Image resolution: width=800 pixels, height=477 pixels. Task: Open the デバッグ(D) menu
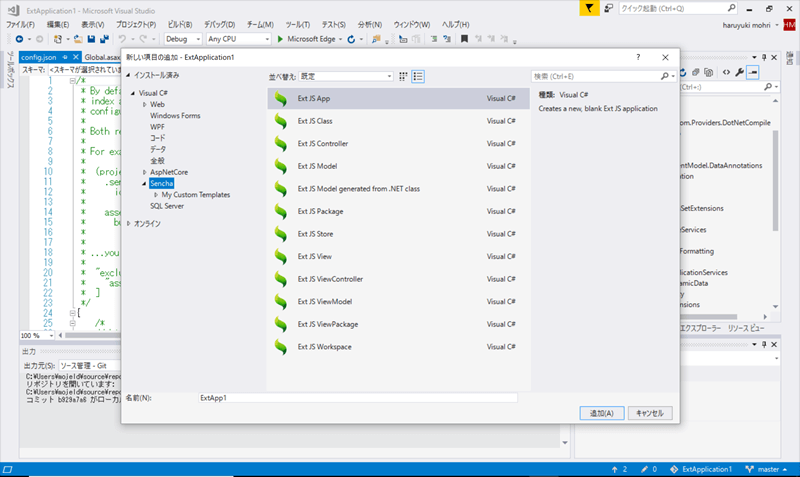coord(219,24)
